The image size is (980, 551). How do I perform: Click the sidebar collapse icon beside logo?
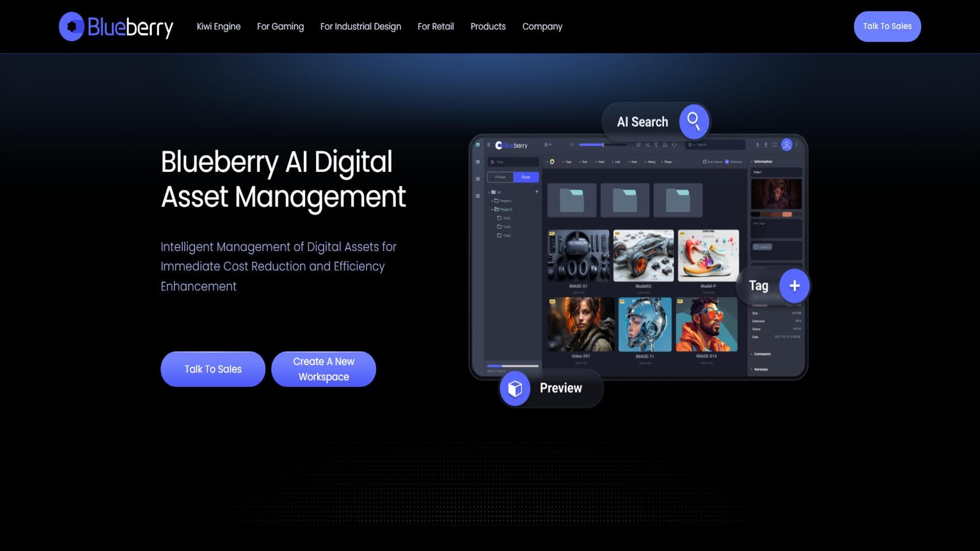(488, 145)
